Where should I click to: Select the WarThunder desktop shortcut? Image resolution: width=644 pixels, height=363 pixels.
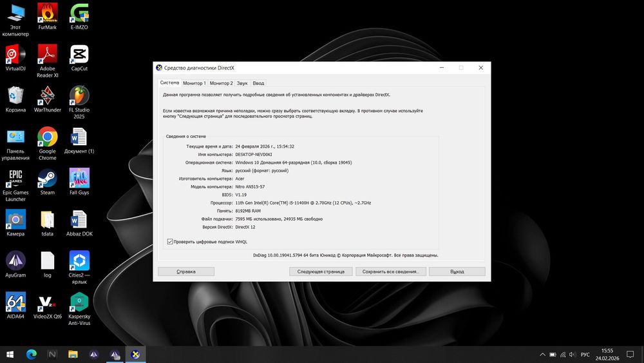[x=47, y=99]
